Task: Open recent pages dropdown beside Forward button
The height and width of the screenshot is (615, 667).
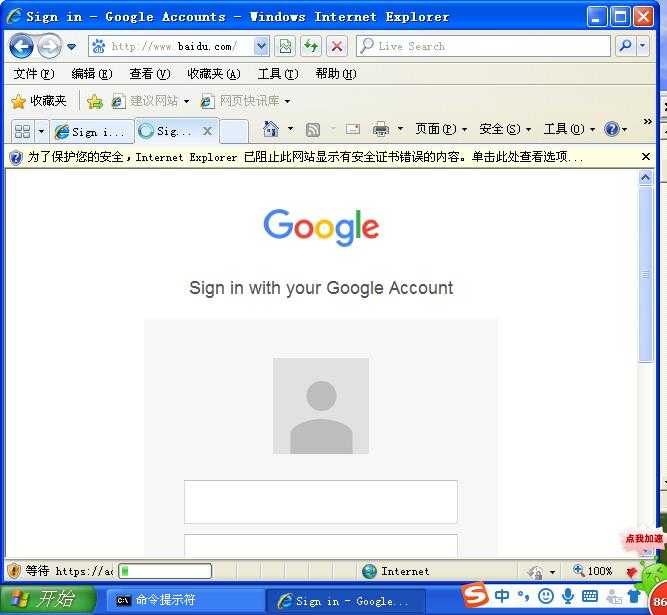Action: pos(72,46)
